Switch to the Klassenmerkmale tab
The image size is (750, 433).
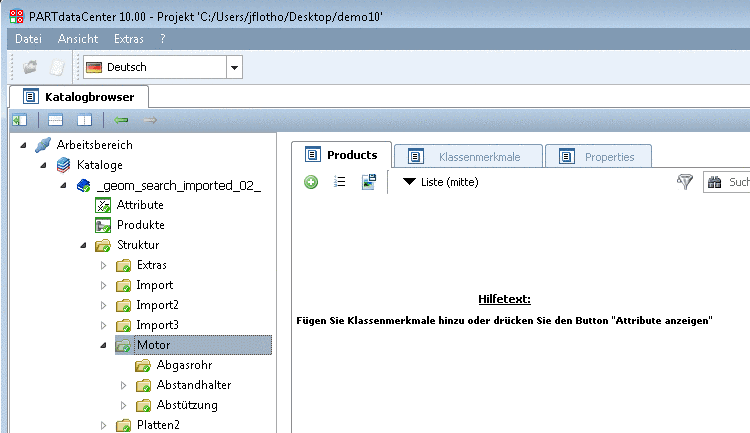click(469, 156)
